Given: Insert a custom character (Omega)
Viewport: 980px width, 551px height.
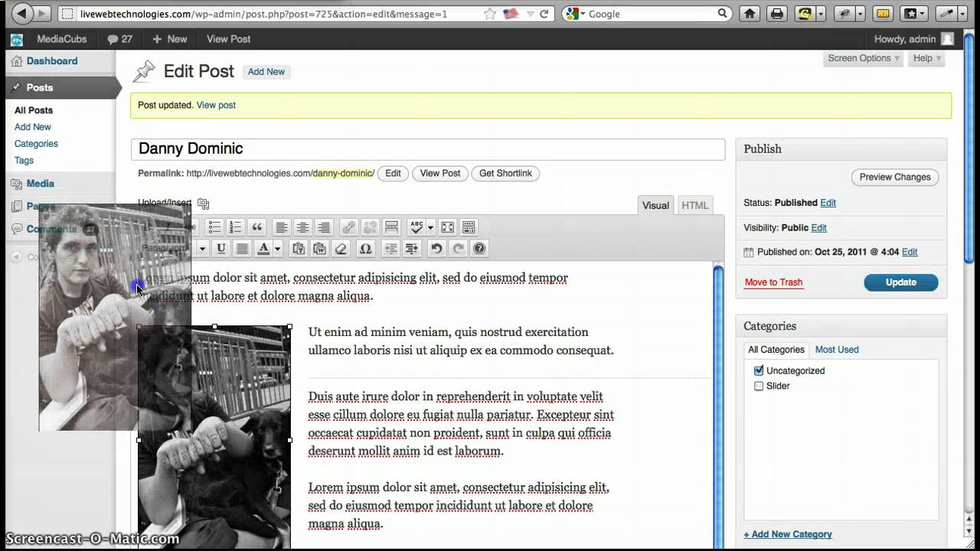Looking at the screenshot, I should click(x=365, y=248).
